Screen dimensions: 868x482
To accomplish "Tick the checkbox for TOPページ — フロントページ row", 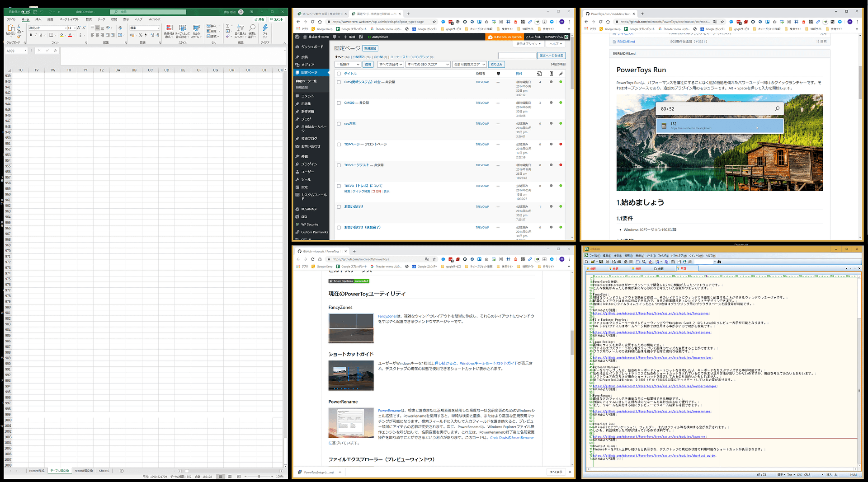I will click(x=339, y=145).
